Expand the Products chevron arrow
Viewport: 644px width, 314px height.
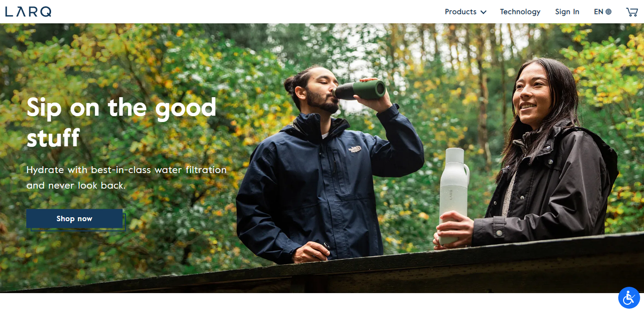(x=483, y=12)
